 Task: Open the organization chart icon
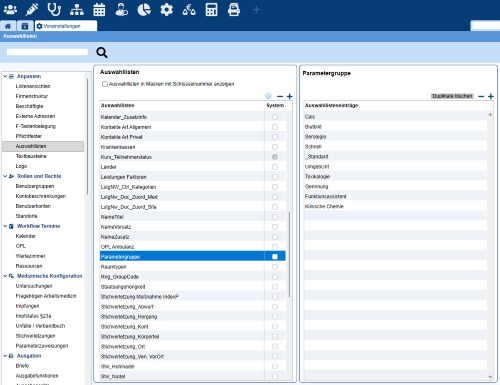77,10
